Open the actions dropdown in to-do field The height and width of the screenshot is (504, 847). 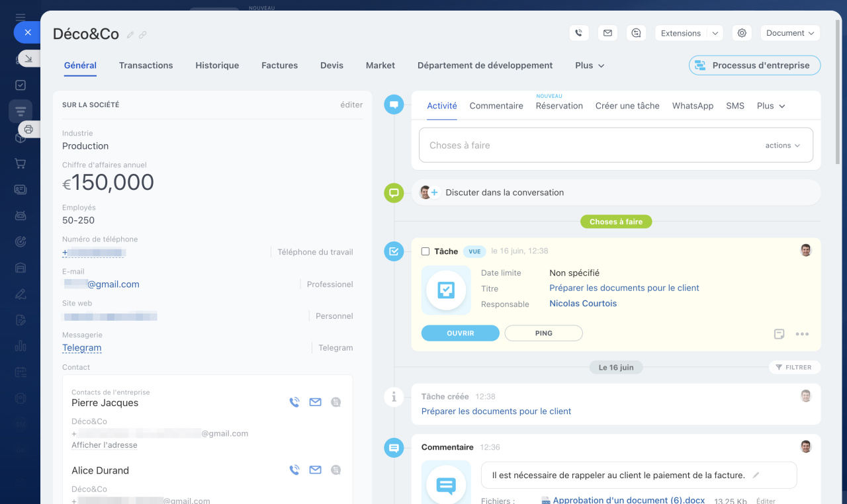tap(783, 146)
